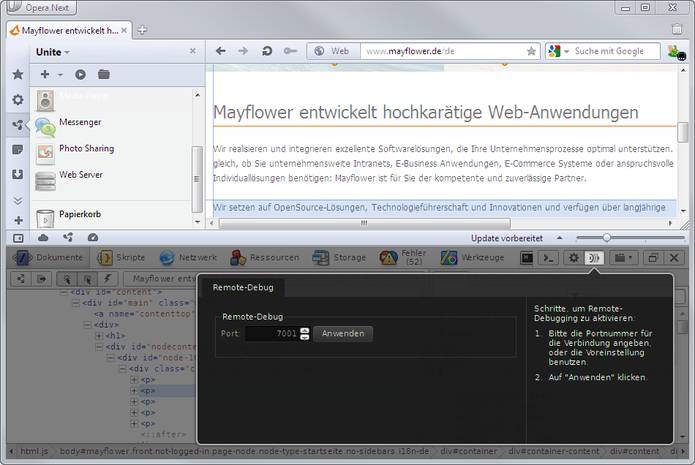695x465 pixels.
Task: Expand the h1 node in DOM tree
Action: click(99, 336)
